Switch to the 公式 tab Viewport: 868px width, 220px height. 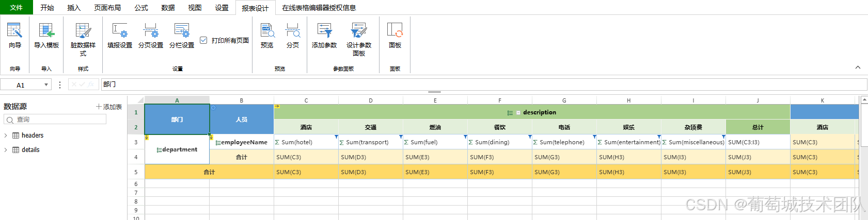(x=141, y=8)
